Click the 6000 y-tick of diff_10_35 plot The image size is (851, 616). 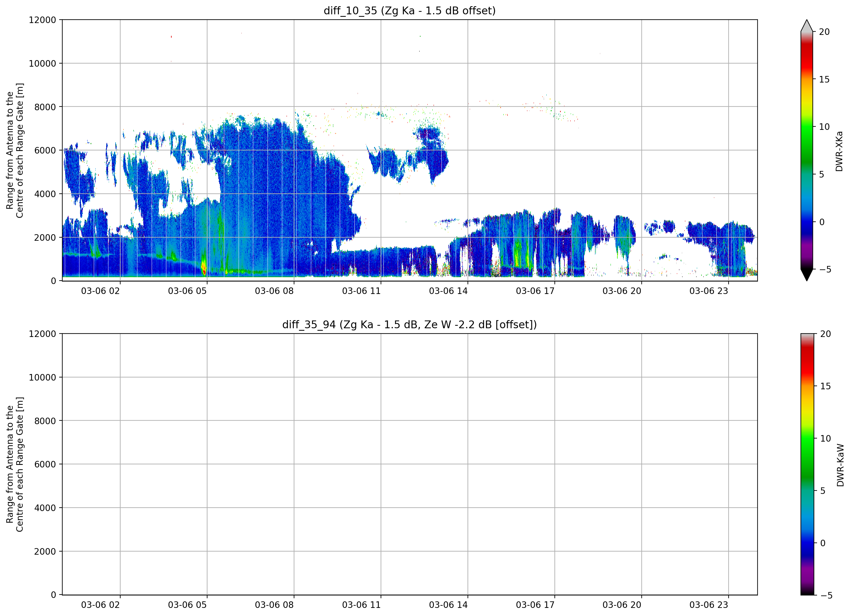coord(45,150)
